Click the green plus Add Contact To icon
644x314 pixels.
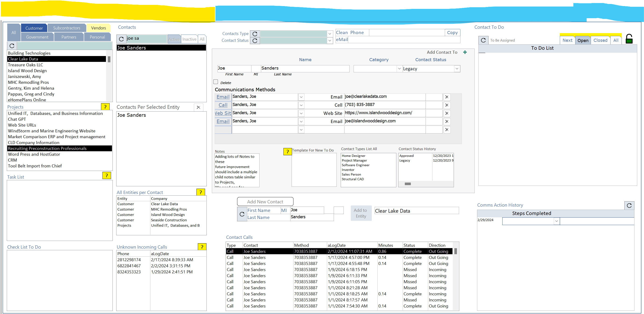pos(465,52)
